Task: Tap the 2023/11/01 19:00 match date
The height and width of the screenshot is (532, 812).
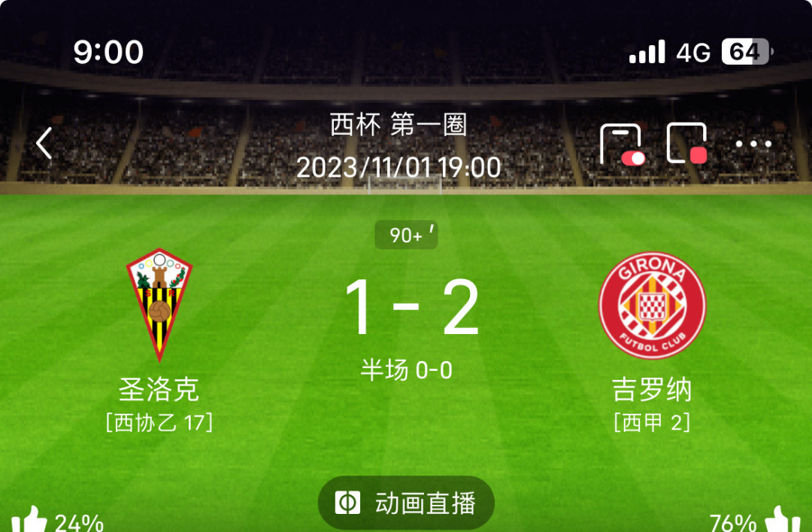Action: 398,168
